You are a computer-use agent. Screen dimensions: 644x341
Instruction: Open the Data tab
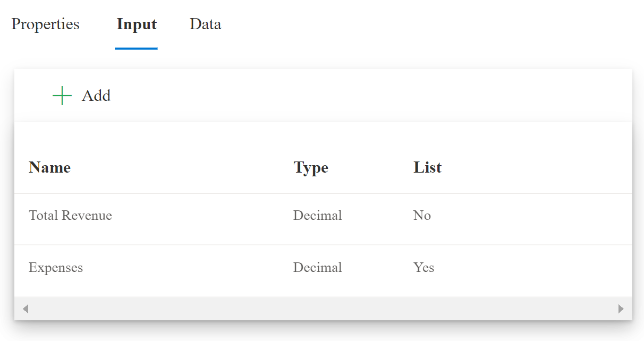tap(205, 24)
